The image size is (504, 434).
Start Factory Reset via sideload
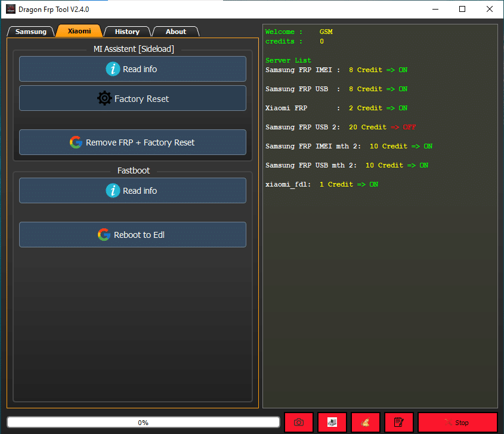click(132, 98)
